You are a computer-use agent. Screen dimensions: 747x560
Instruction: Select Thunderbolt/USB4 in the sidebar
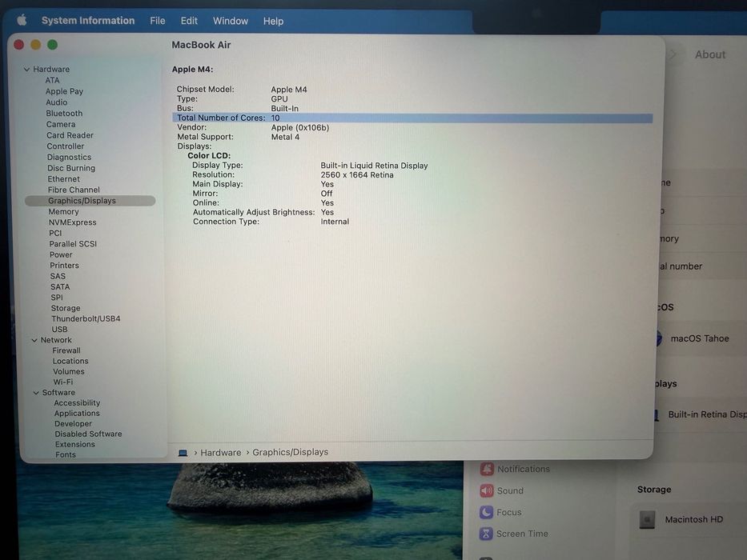[86, 318]
